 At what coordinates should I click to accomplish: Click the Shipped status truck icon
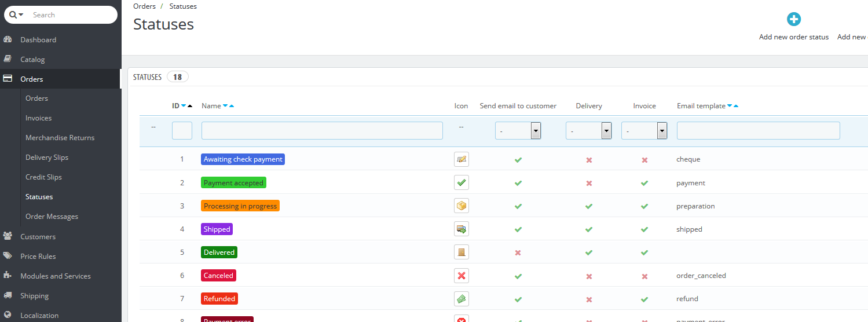tap(462, 229)
